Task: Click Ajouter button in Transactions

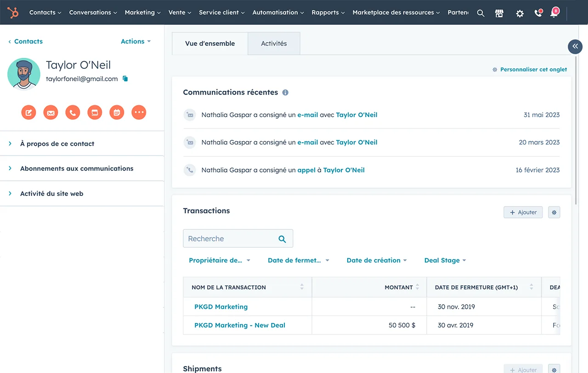Action: [523, 212]
